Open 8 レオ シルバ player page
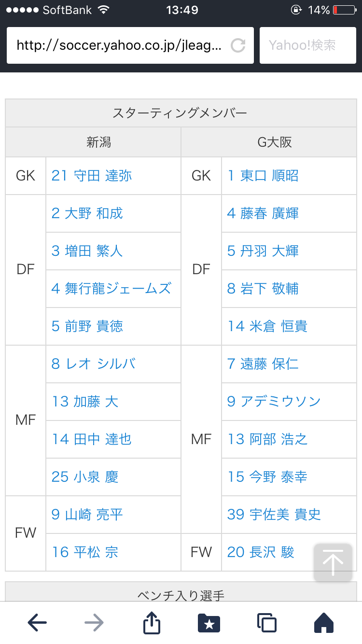Screen dimensions: 362x644 [x=94, y=364]
